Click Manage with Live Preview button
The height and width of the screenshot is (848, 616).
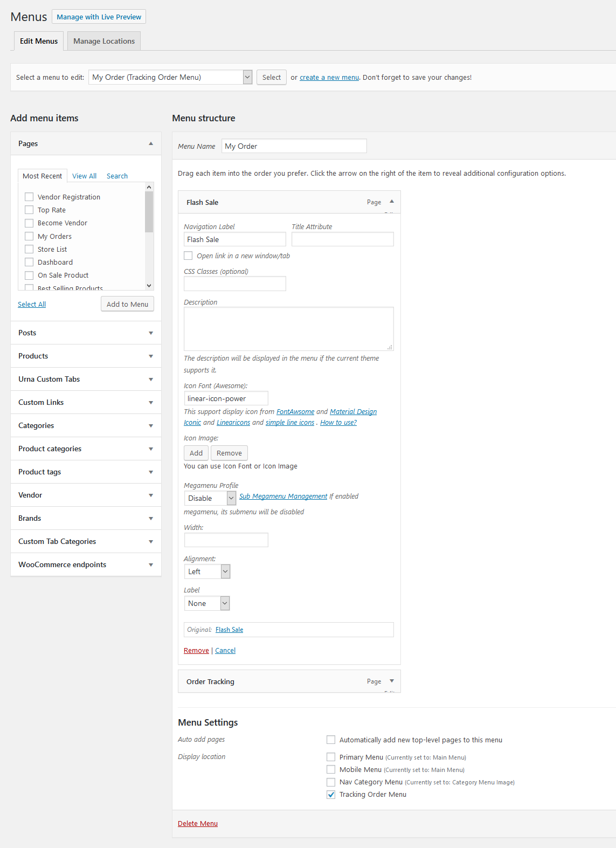click(99, 17)
